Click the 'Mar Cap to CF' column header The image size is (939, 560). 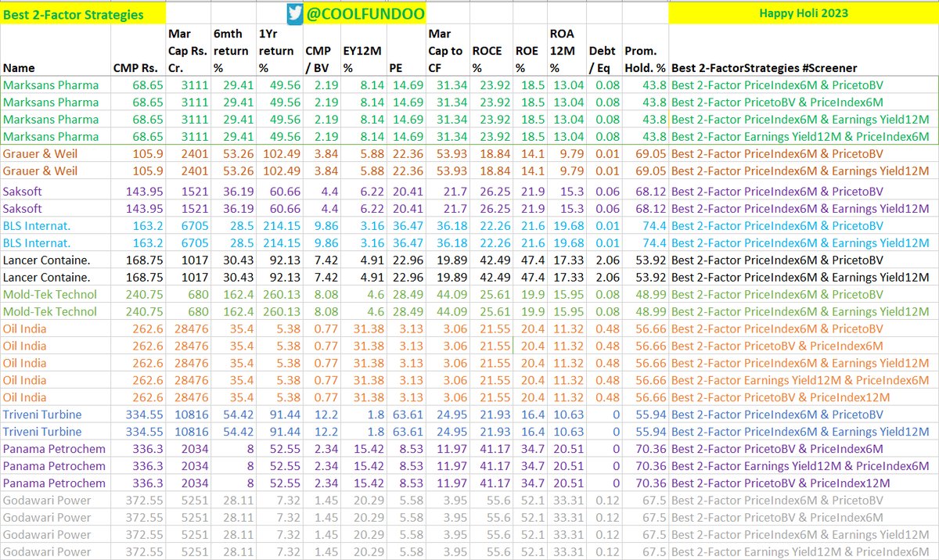(447, 51)
